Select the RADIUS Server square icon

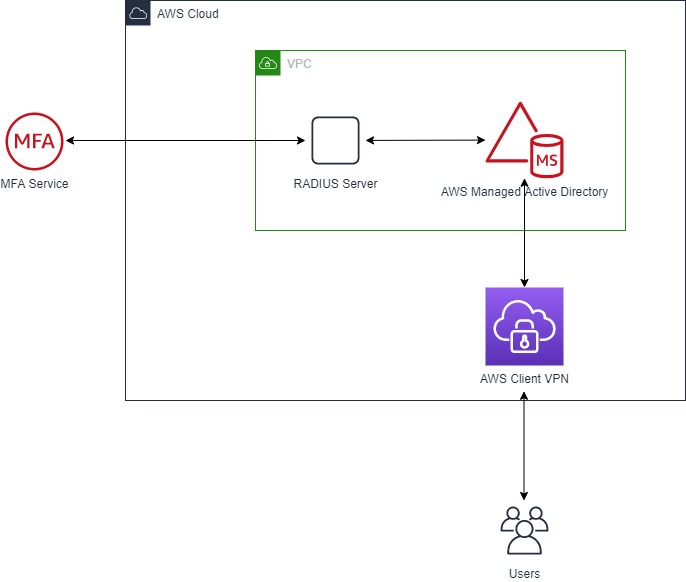[336, 140]
